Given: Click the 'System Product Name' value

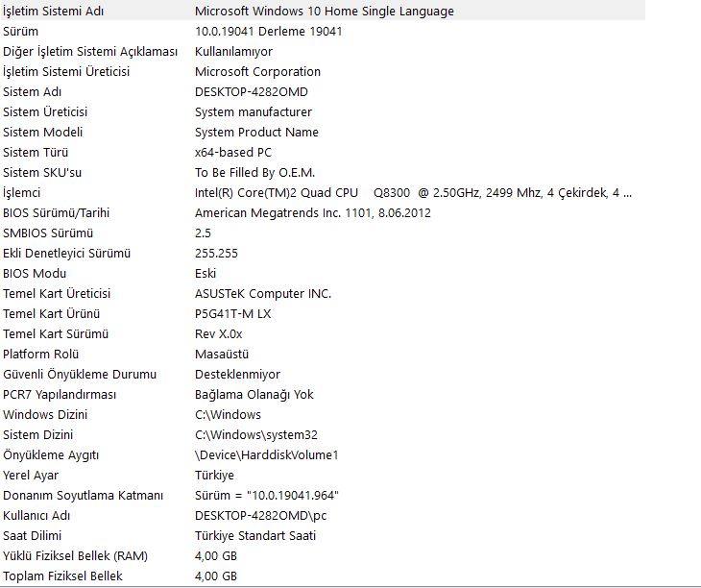Looking at the screenshot, I should (x=256, y=132).
